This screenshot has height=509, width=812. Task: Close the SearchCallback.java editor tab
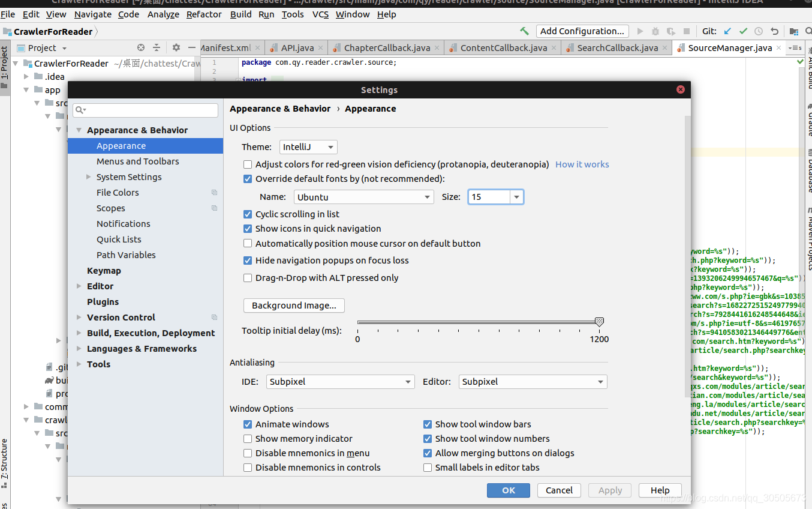pos(664,48)
